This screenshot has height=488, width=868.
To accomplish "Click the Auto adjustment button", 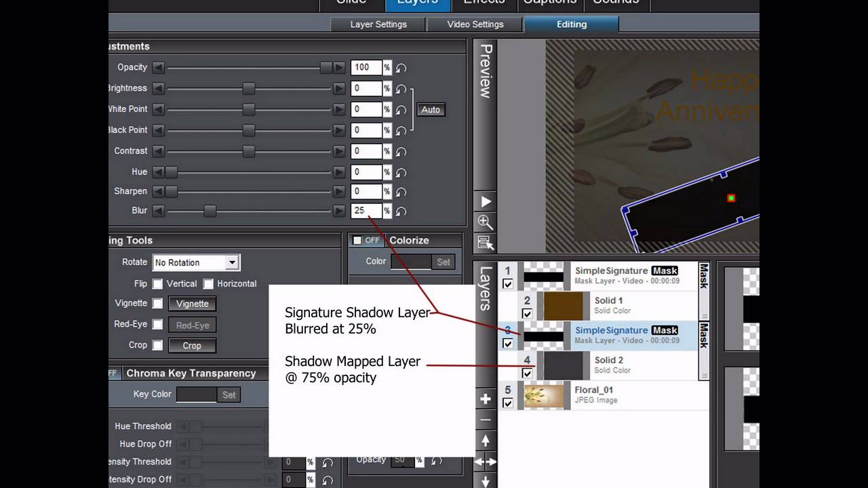I will click(431, 110).
